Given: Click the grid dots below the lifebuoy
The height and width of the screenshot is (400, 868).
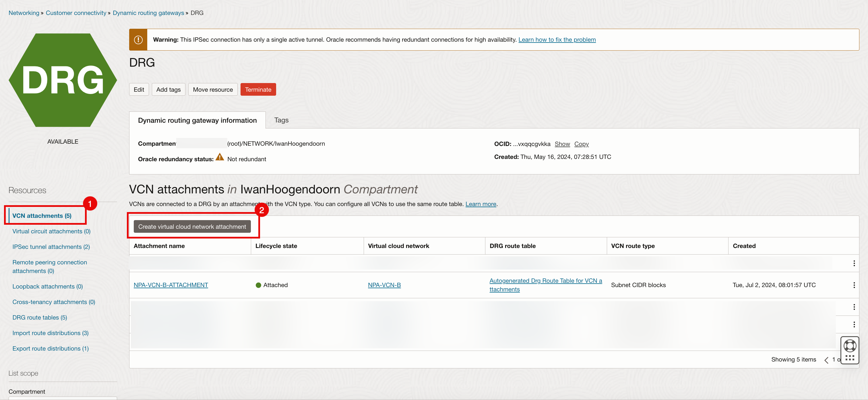Looking at the screenshot, I should pyautogui.click(x=849, y=358).
